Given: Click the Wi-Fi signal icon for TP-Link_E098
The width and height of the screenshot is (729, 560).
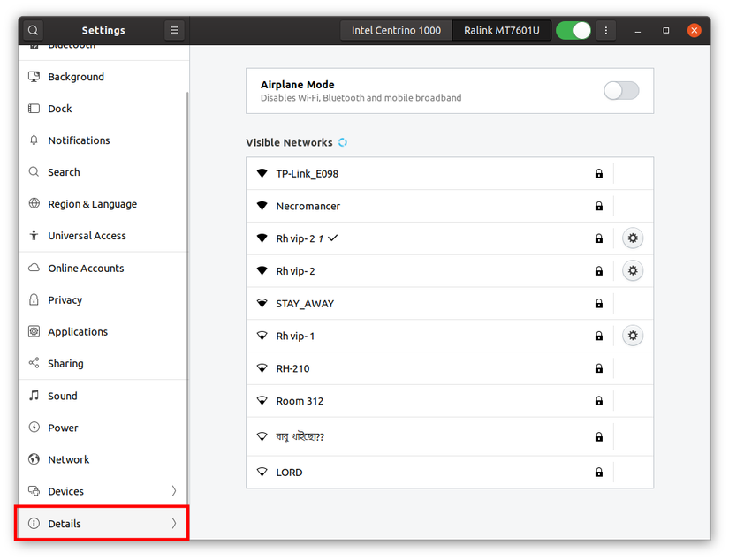Looking at the screenshot, I should [x=262, y=173].
